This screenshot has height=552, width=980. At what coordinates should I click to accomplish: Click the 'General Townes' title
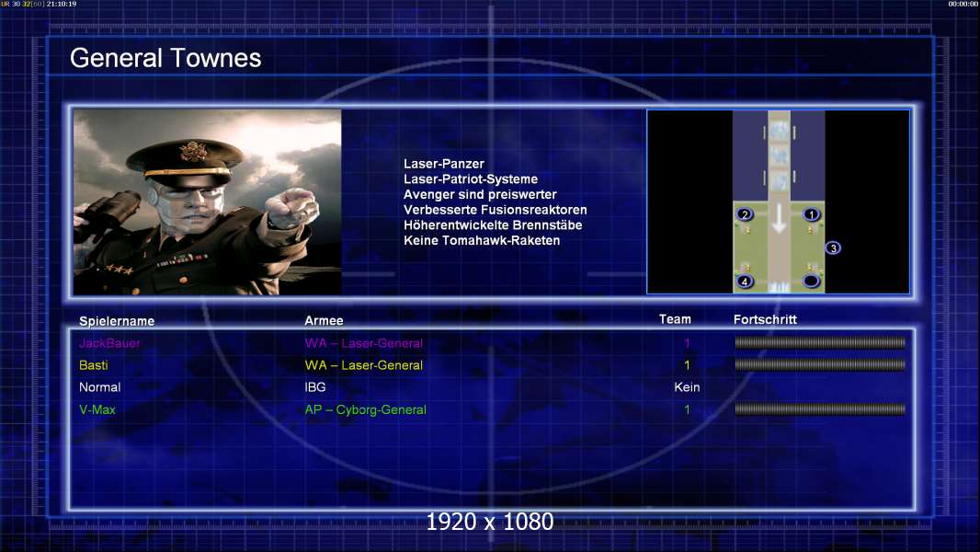pyautogui.click(x=165, y=58)
